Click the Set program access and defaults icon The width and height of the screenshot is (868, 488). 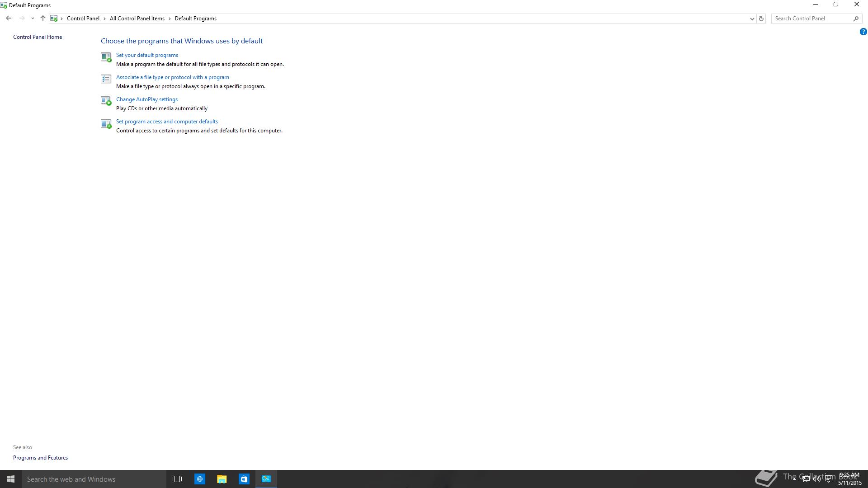pyautogui.click(x=106, y=124)
